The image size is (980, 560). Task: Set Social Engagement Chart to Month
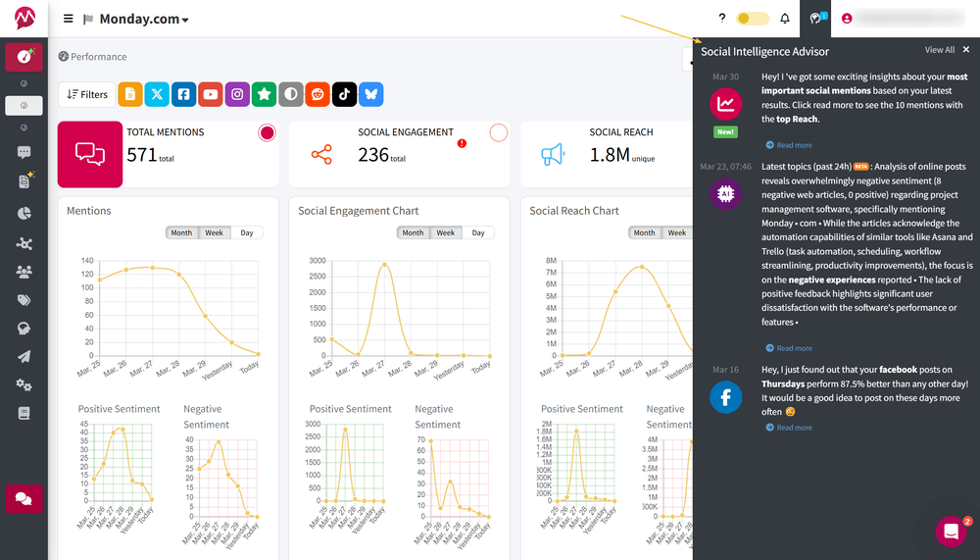coord(414,232)
